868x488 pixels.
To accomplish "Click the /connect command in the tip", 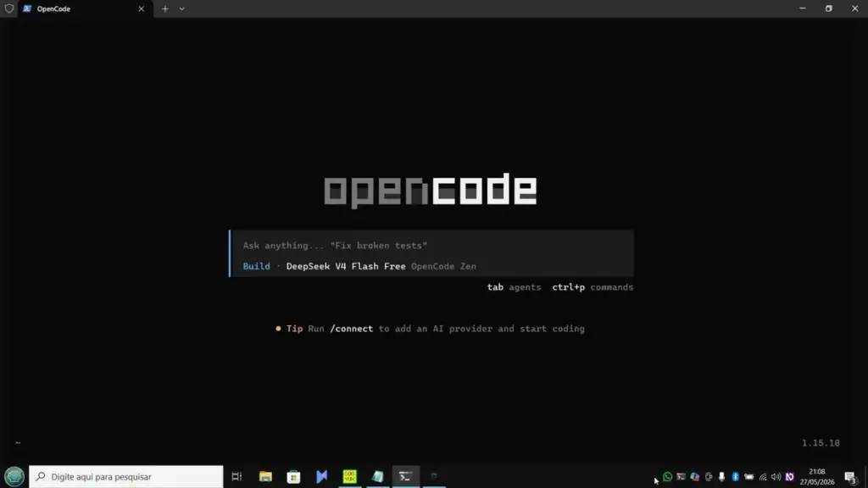I will click(351, 329).
